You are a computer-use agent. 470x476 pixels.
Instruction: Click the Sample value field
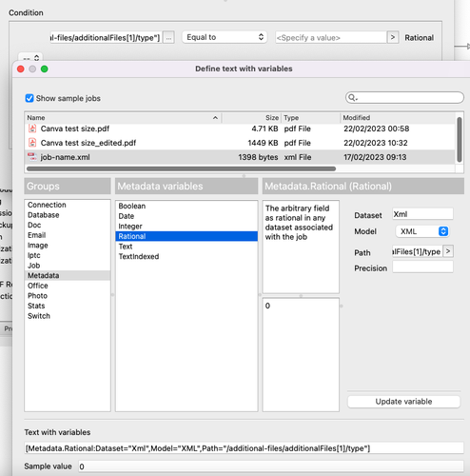pos(271,466)
